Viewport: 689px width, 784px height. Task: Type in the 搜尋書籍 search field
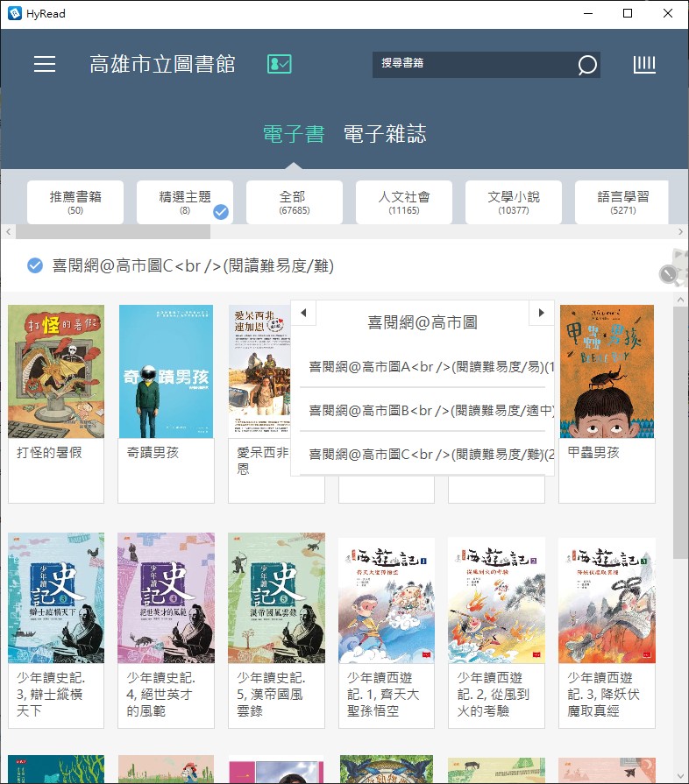[473, 65]
